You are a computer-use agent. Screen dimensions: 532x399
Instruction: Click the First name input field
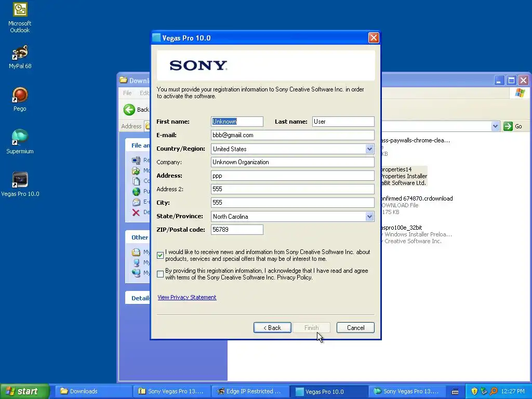[x=237, y=122]
